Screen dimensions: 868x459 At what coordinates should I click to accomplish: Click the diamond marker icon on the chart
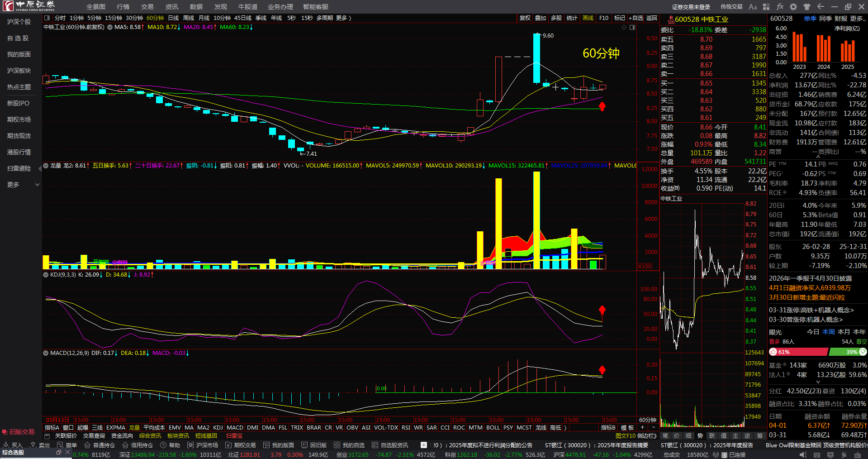click(624, 28)
